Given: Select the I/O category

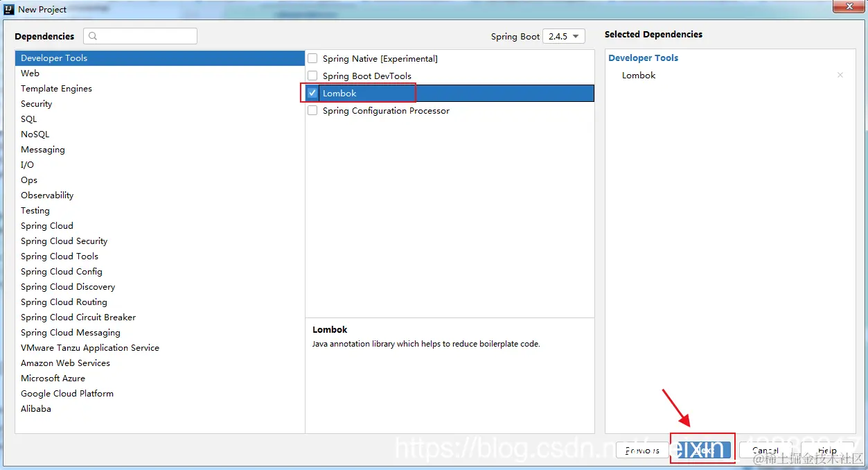Looking at the screenshot, I should (x=160, y=165).
